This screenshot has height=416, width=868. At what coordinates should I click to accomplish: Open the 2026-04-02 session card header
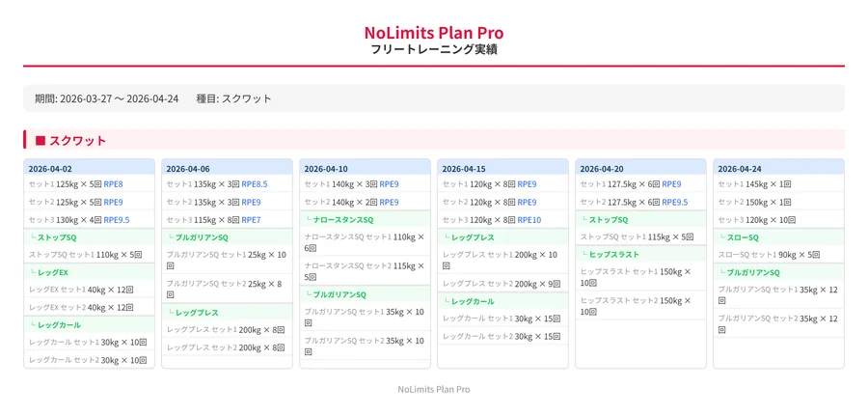click(x=89, y=168)
